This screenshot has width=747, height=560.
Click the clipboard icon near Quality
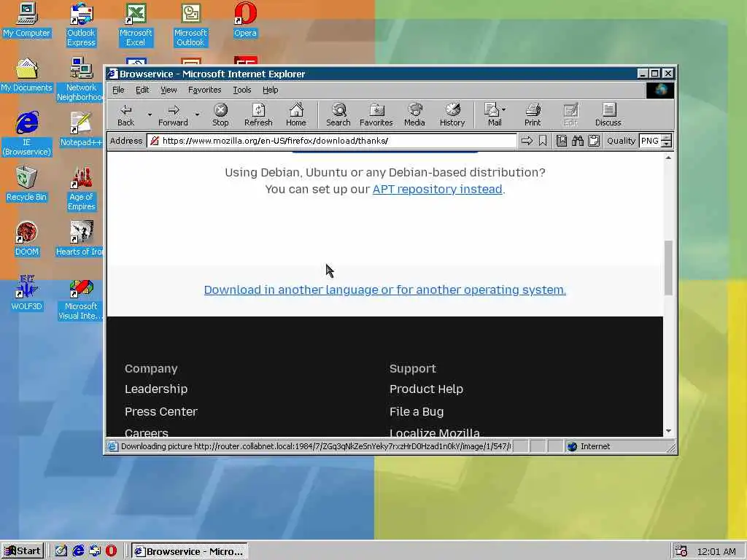594,141
